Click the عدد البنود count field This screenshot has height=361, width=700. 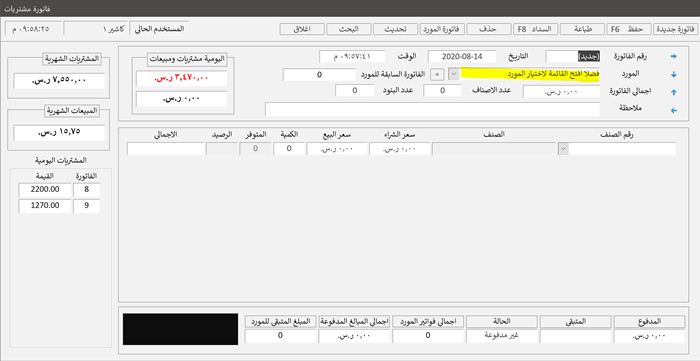355,91
